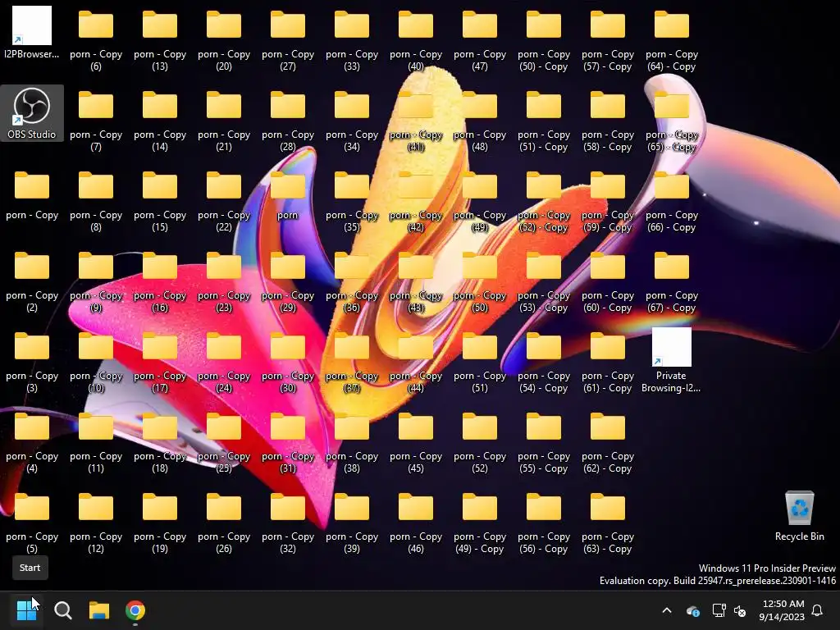Select folder "porn - Copy (50)"
The width and height of the screenshot is (840, 630).
(479, 282)
